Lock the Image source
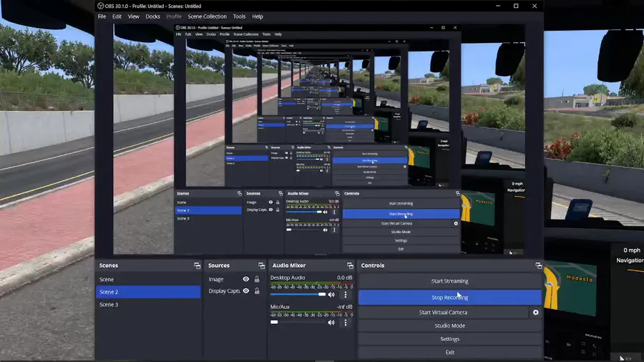The height and width of the screenshot is (362, 644). pyautogui.click(x=257, y=279)
